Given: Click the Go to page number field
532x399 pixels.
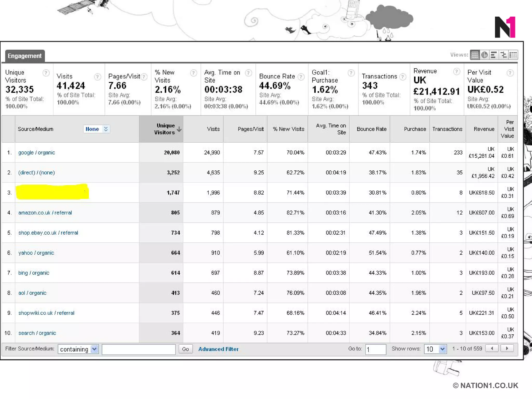Looking at the screenshot, I should [x=375, y=349].
